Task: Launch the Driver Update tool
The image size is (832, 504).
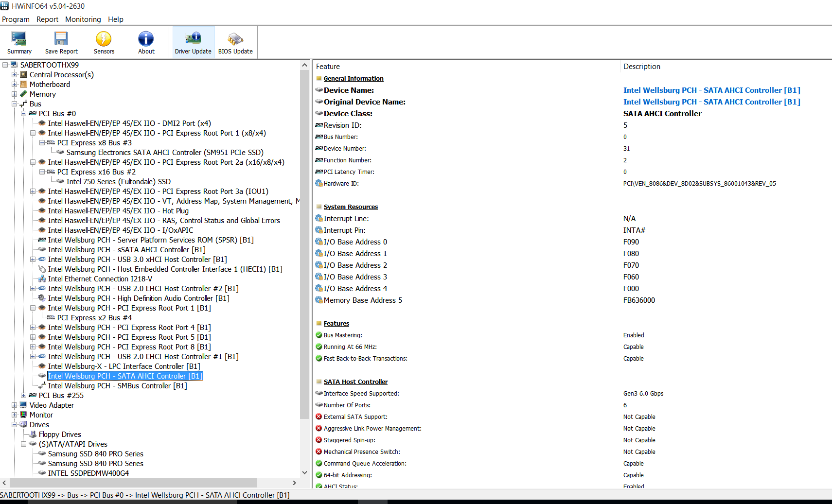Action: tap(193, 42)
